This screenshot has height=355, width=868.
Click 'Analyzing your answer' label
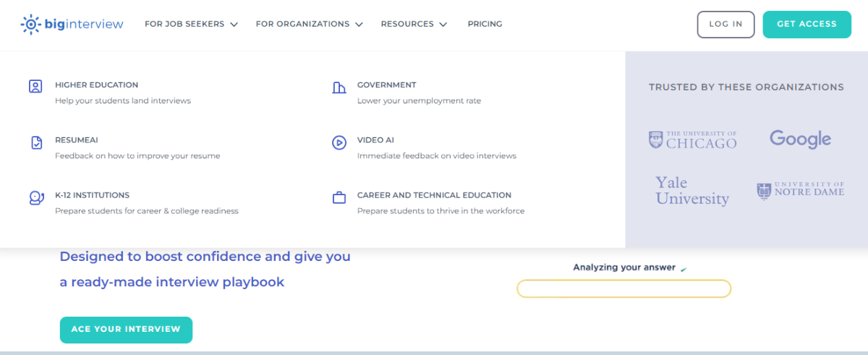(x=624, y=268)
